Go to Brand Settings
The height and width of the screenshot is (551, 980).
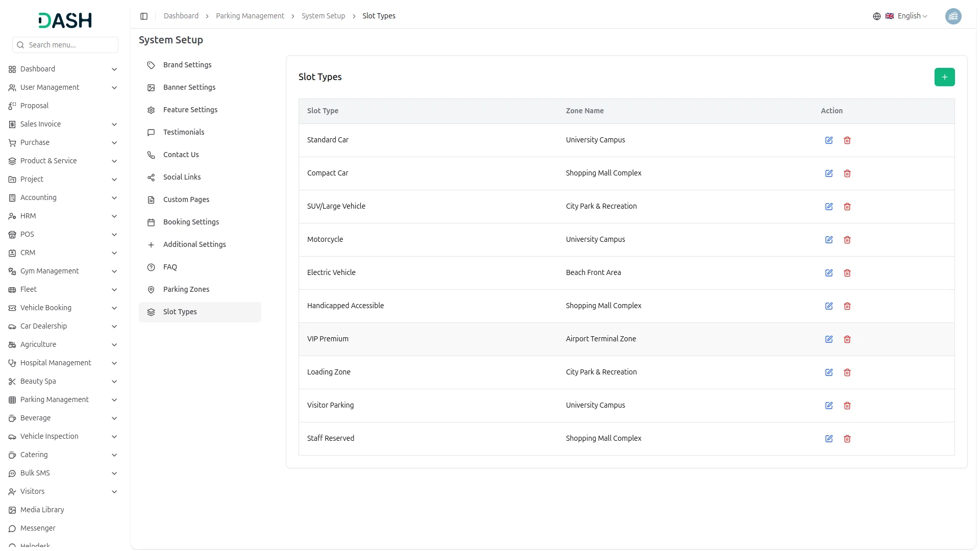(x=187, y=65)
